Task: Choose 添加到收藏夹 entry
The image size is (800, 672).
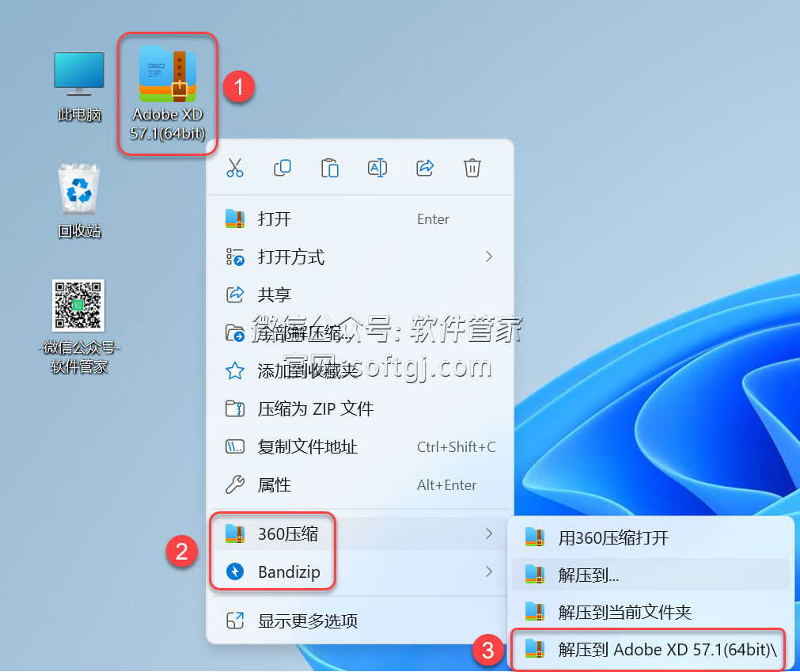Action: (360, 371)
